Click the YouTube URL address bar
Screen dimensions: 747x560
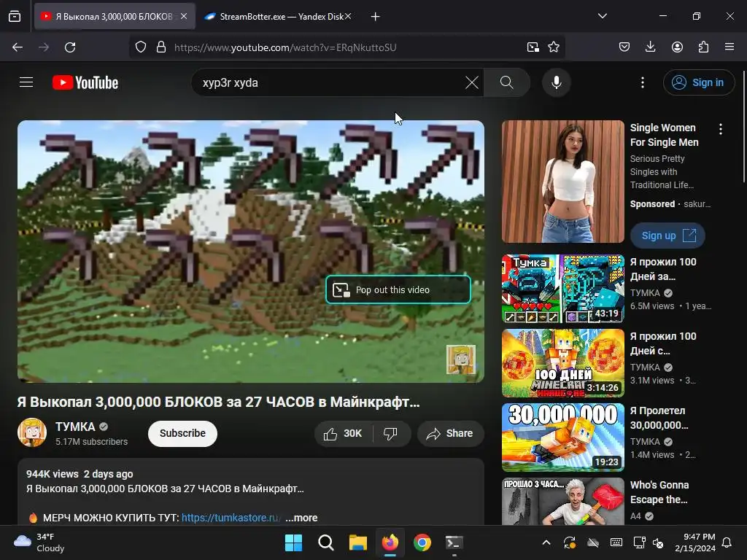[347, 47]
